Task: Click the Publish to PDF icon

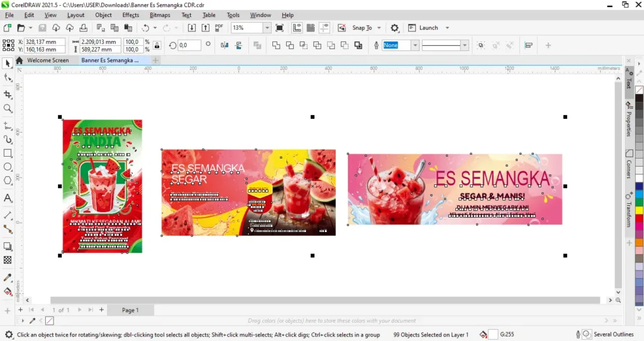Action: point(219,28)
